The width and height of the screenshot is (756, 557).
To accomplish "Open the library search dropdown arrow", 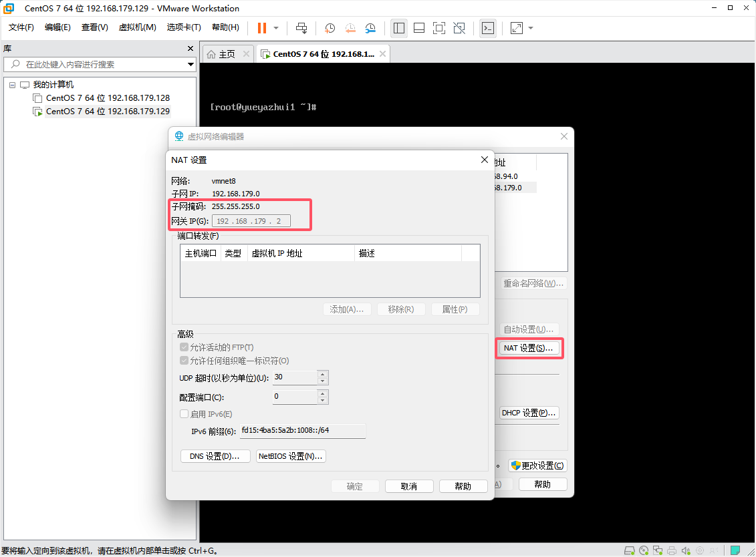I will coord(191,64).
